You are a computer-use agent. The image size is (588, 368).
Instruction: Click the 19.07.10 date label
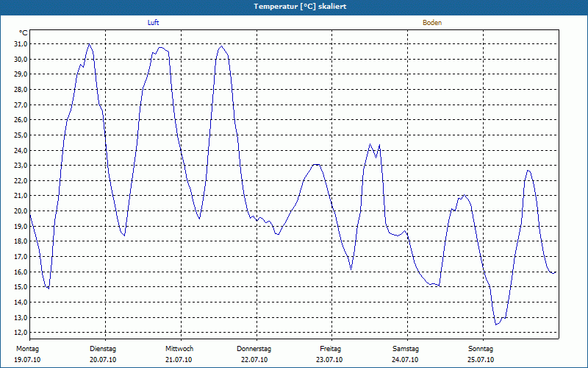click(27, 360)
